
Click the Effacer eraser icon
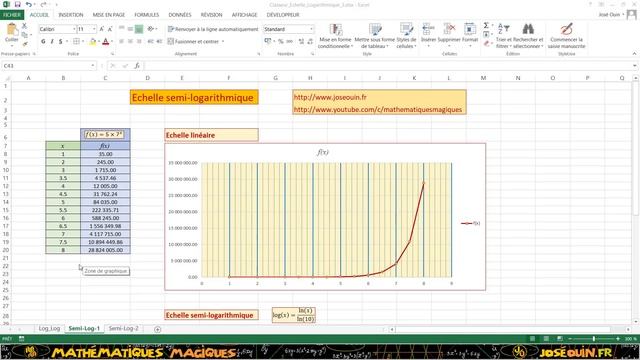486,43
